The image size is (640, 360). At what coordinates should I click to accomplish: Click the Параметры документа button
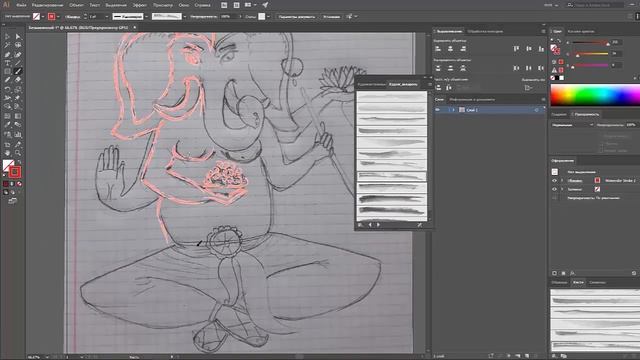click(x=297, y=17)
